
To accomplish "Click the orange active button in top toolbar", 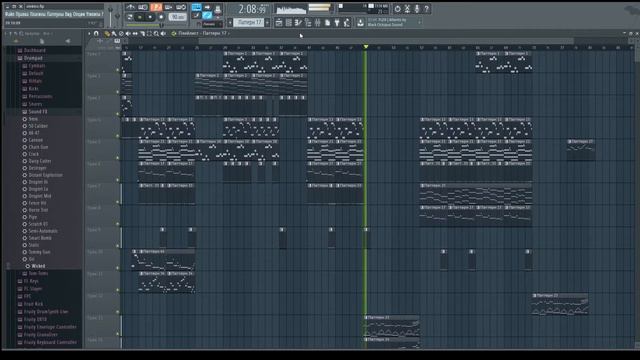I will coord(156,7).
